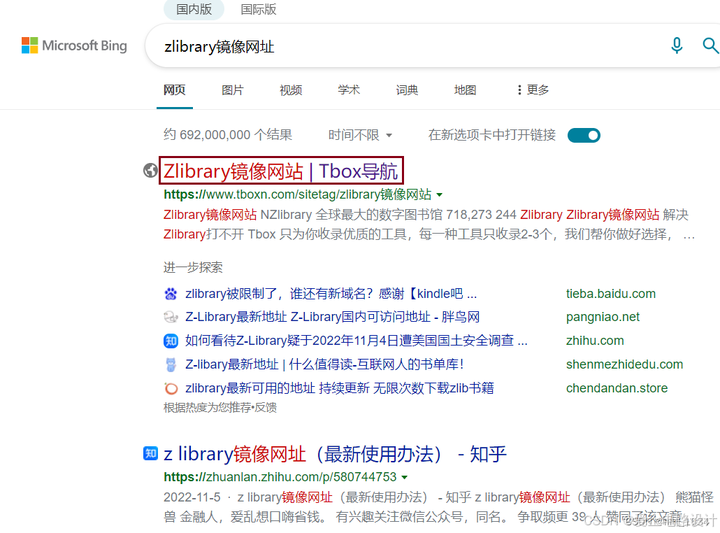Click the Microsoft Bing logo
The width and height of the screenshot is (720, 533).
coord(74,45)
